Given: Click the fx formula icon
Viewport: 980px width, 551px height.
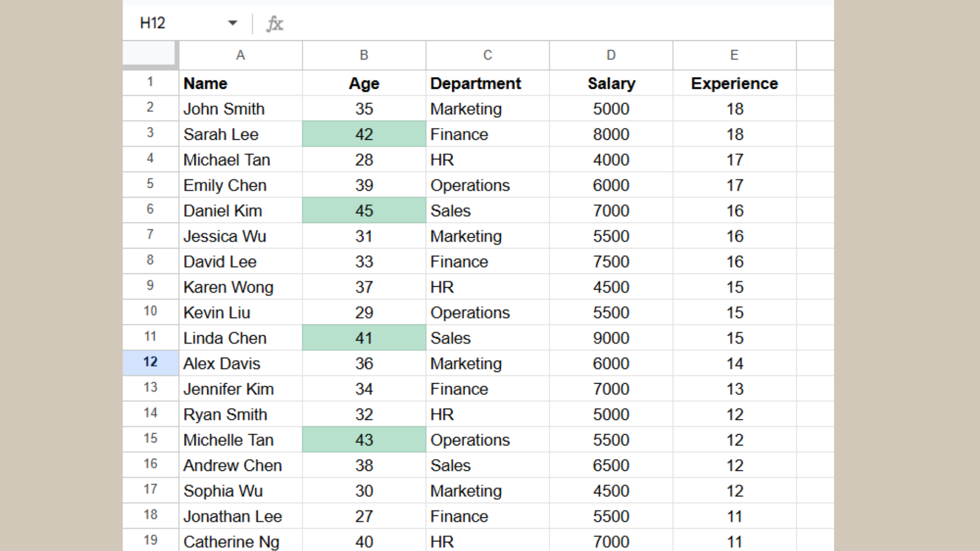Looking at the screenshot, I should pos(275,23).
